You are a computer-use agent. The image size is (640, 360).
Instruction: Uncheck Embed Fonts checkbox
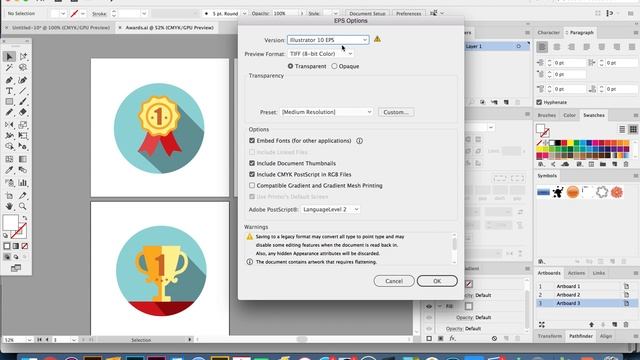pyautogui.click(x=252, y=140)
